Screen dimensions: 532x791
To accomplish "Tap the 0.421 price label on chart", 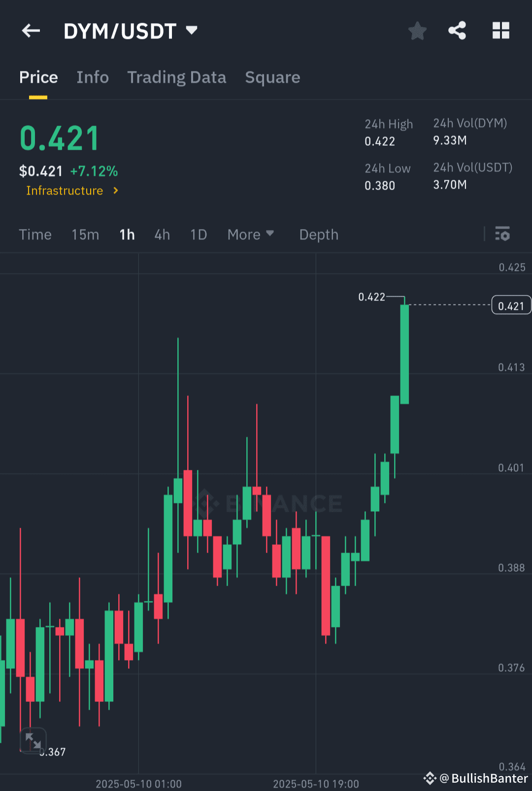I will (511, 305).
